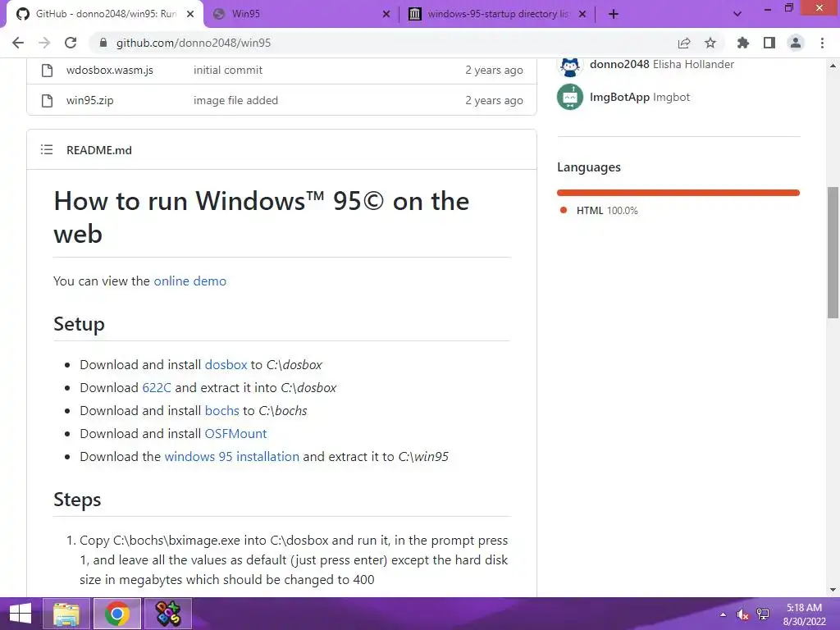
Task: Open Chrome profile avatar
Action: 796,43
